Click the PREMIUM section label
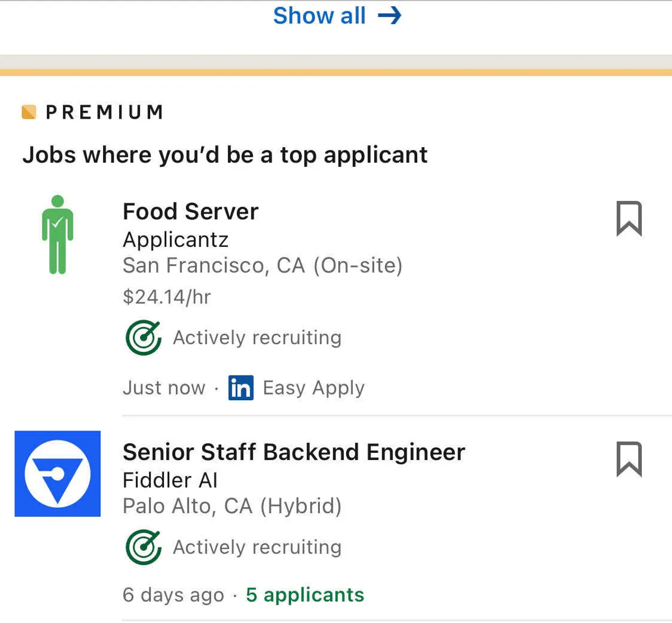This screenshot has height=623, width=672. coord(105,112)
